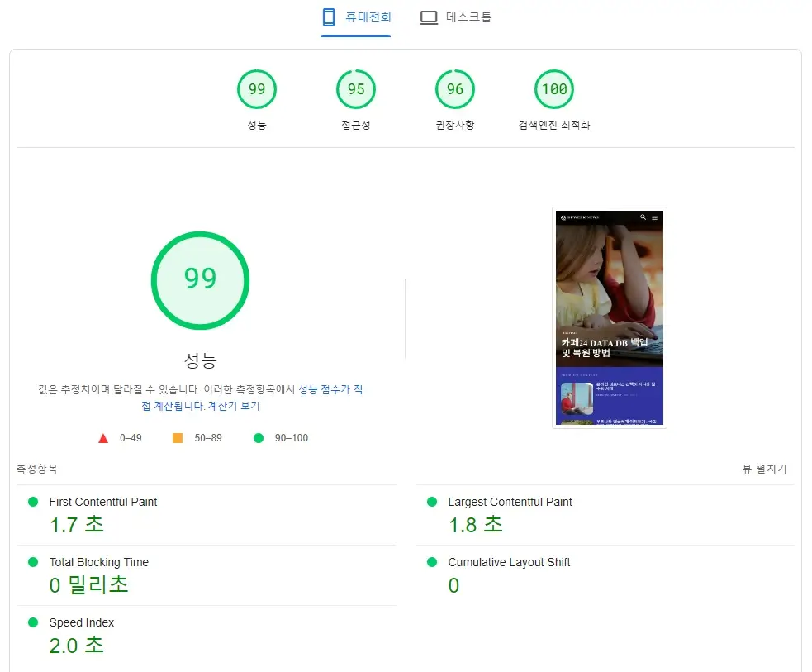Click the First Contentful Paint metric label
The image size is (812, 672).
[103, 502]
